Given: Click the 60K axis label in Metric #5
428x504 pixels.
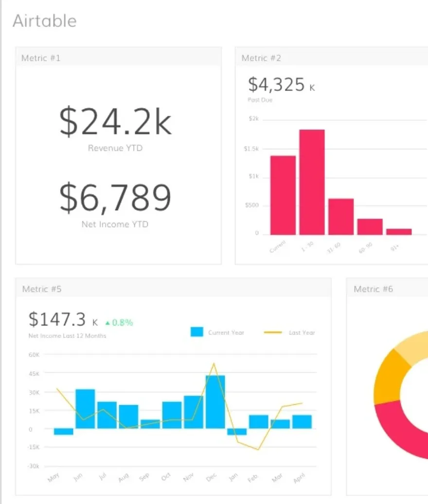Looking at the screenshot, I should (34, 355).
